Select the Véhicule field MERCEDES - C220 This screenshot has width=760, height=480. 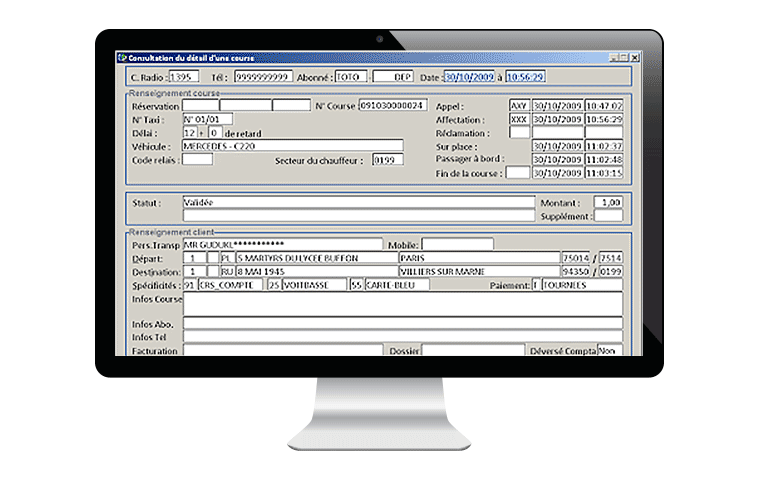pyautogui.click(x=293, y=146)
